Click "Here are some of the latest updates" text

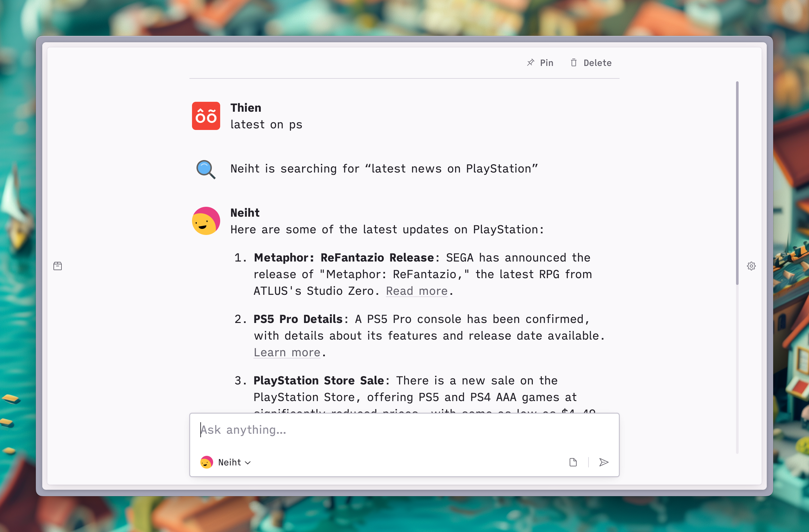click(x=387, y=230)
